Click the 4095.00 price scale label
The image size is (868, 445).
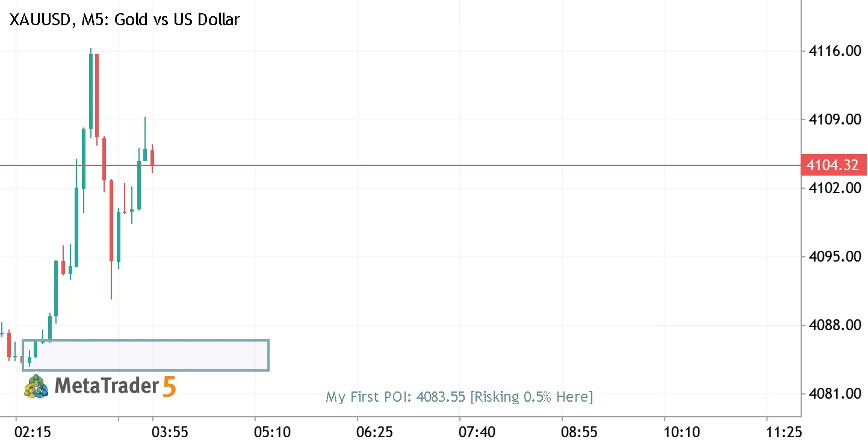point(834,257)
